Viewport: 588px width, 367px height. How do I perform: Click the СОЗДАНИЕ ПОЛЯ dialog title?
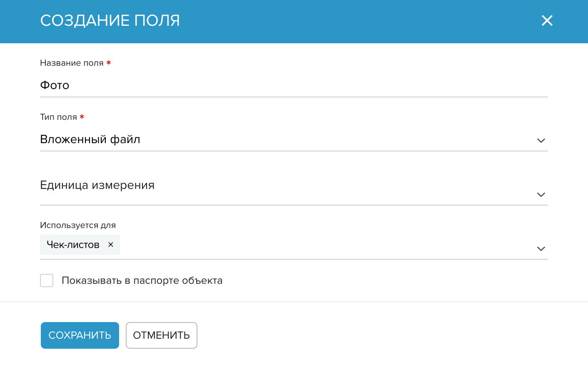pos(110,20)
